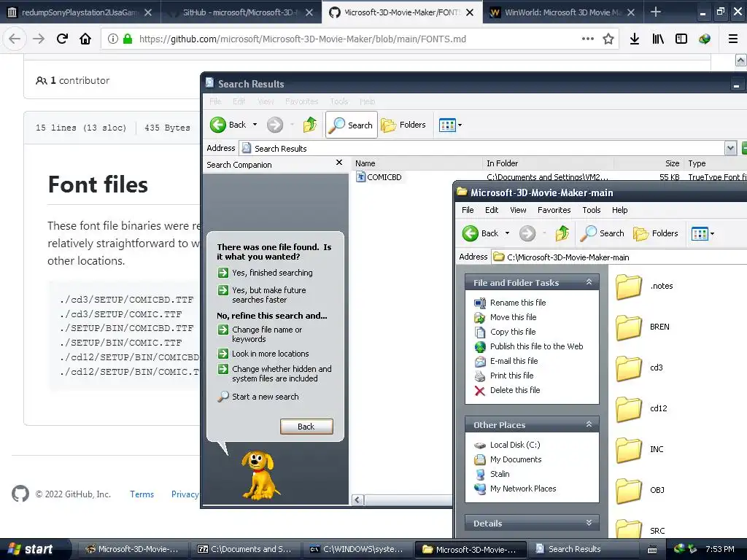747x560 pixels.
Task: Open Back history arrow in Search Results
Action: tap(255, 125)
